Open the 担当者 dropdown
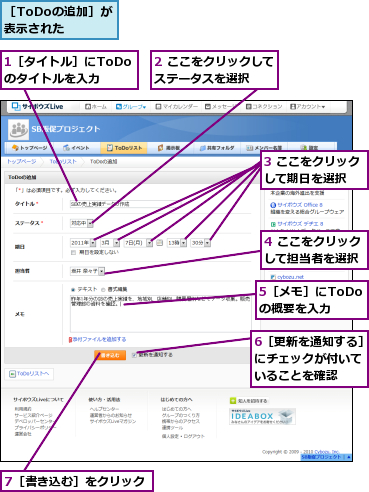Screen dimensions: 369x492 pos(87,271)
